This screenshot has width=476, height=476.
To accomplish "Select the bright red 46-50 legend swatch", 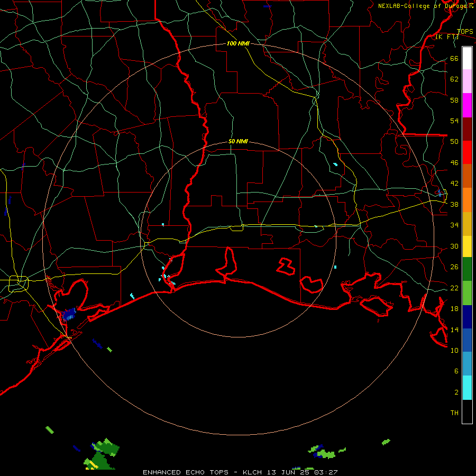I will pyautogui.click(x=467, y=152).
